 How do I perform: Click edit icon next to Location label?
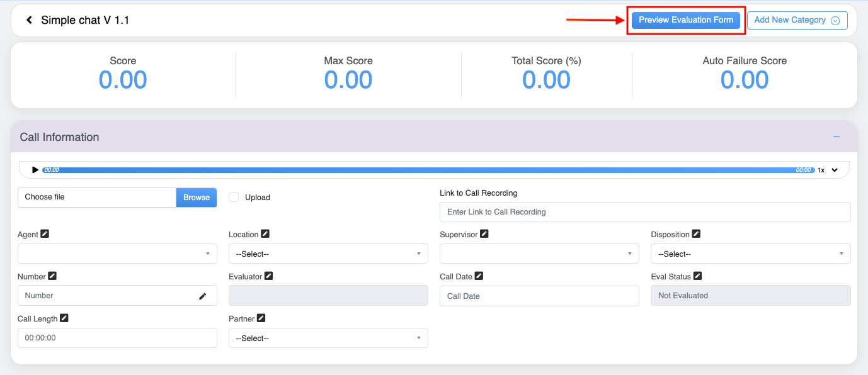(x=265, y=234)
